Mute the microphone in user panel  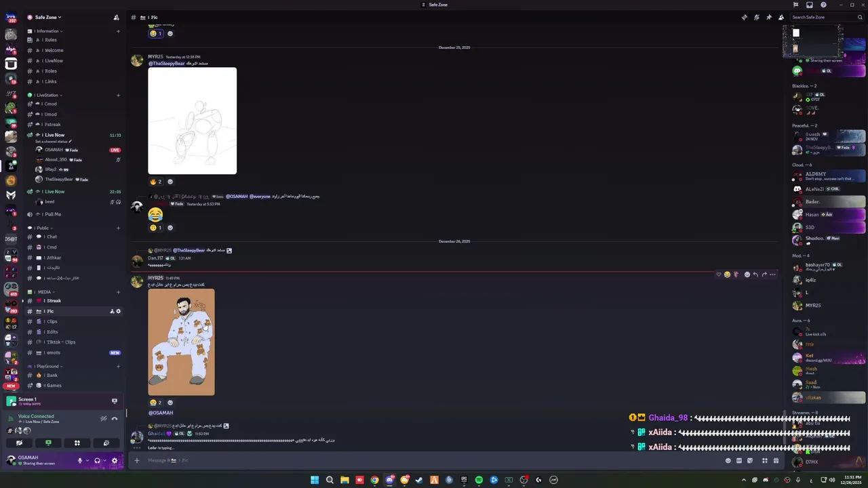(x=80, y=461)
